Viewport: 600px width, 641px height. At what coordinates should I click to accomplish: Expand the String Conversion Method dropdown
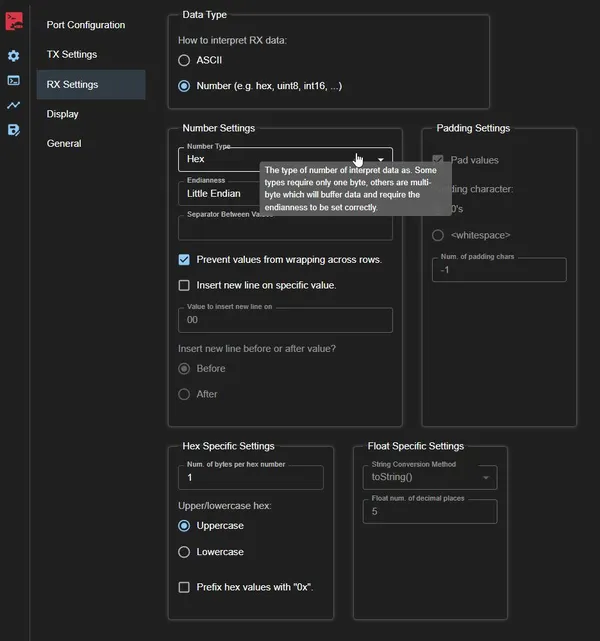tap(429, 478)
